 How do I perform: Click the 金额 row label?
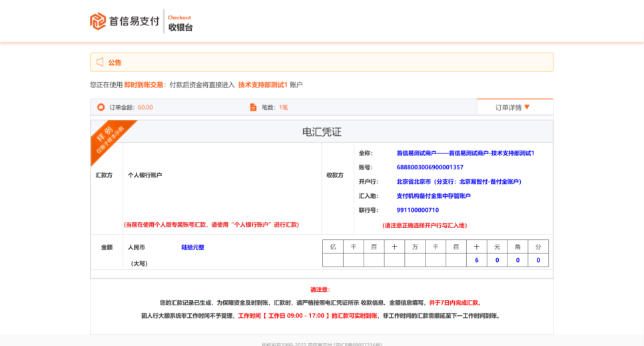pyautogui.click(x=107, y=247)
